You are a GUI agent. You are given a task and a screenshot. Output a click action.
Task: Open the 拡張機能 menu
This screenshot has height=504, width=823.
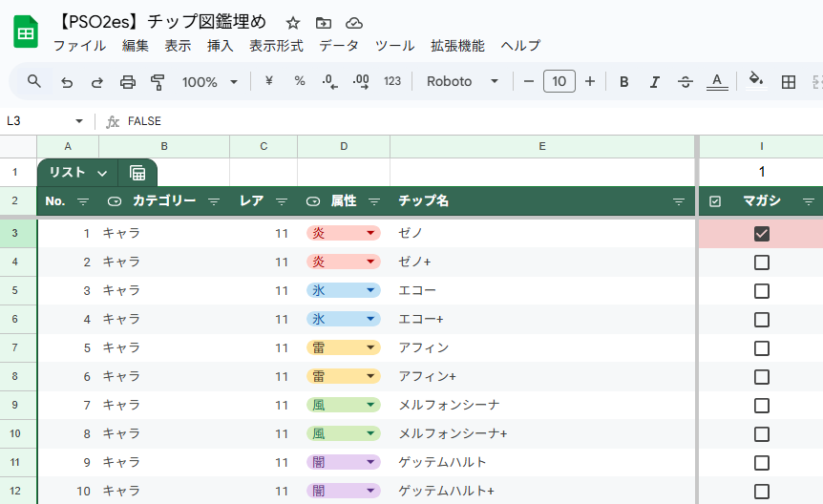(x=457, y=46)
